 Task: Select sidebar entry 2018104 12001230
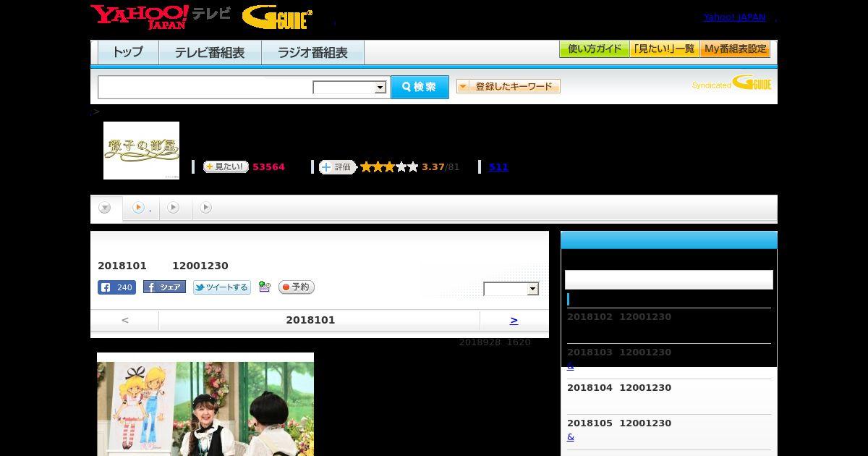pos(619,388)
